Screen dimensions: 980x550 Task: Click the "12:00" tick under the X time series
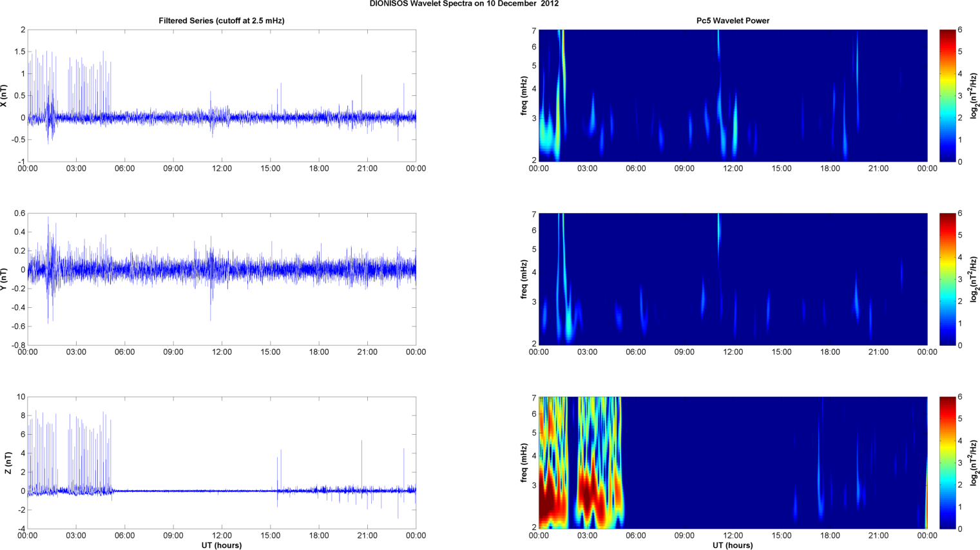point(222,169)
